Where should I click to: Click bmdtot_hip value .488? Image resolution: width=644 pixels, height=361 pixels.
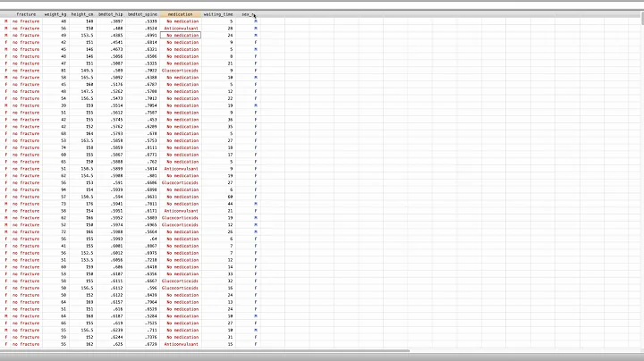point(118,29)
